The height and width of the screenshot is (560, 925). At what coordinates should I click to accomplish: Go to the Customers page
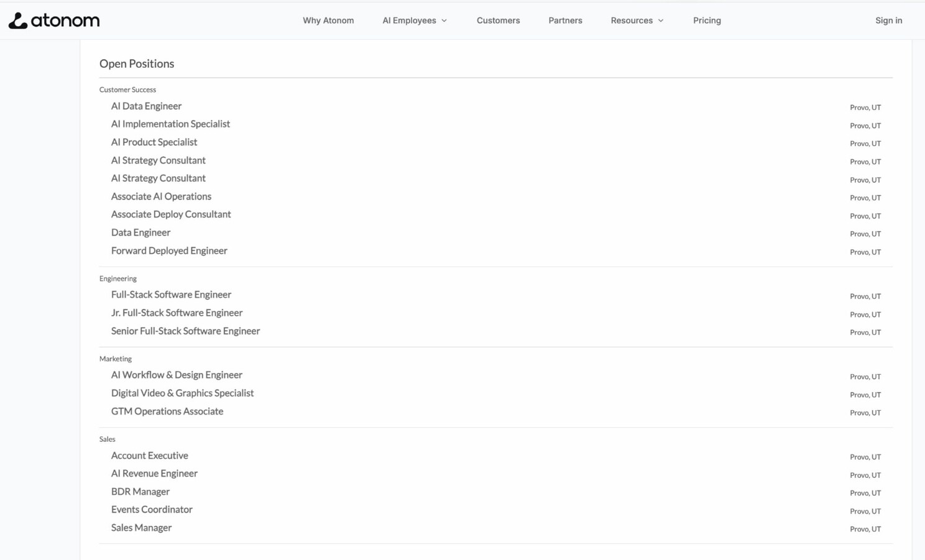(498, 21)
